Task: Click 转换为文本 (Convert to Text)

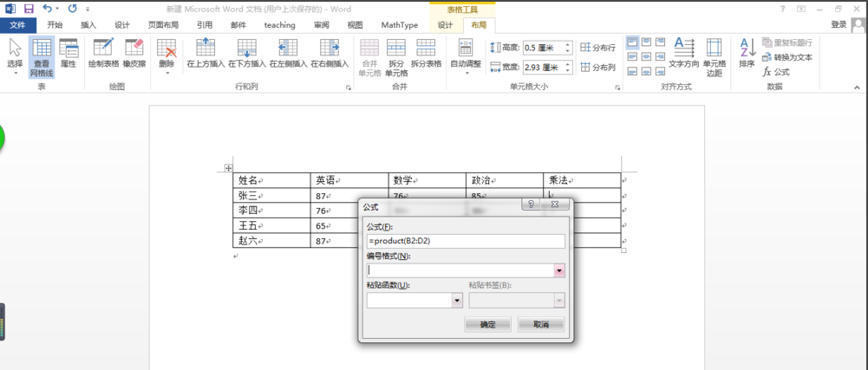Action: tap(787, 57)
